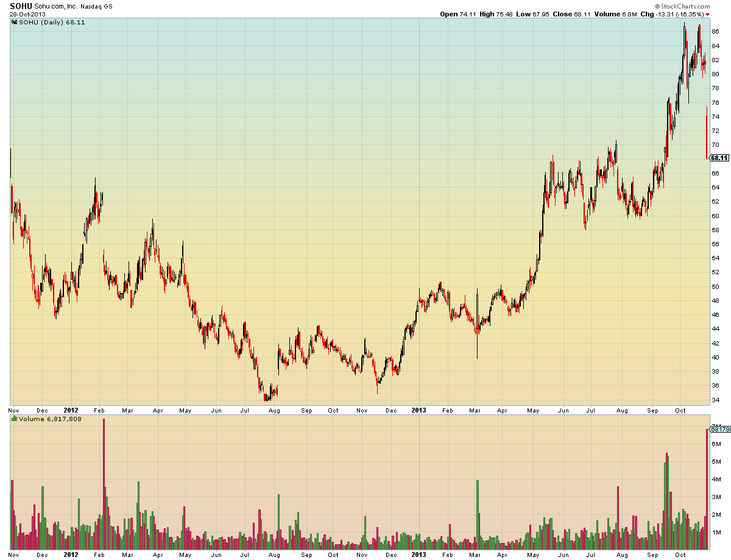Click the 86 price axis label
The height and width of the screenshot is (560, 731).
(716, 31)
